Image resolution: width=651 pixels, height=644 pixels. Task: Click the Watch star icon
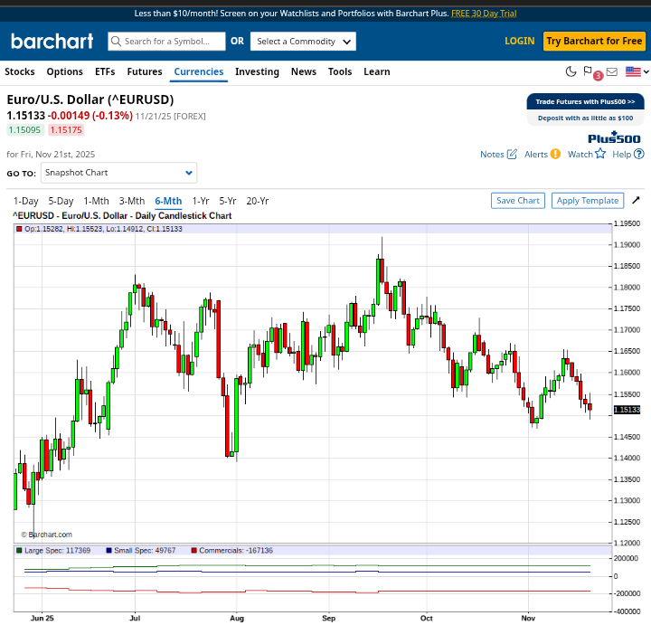pos(600,154)
